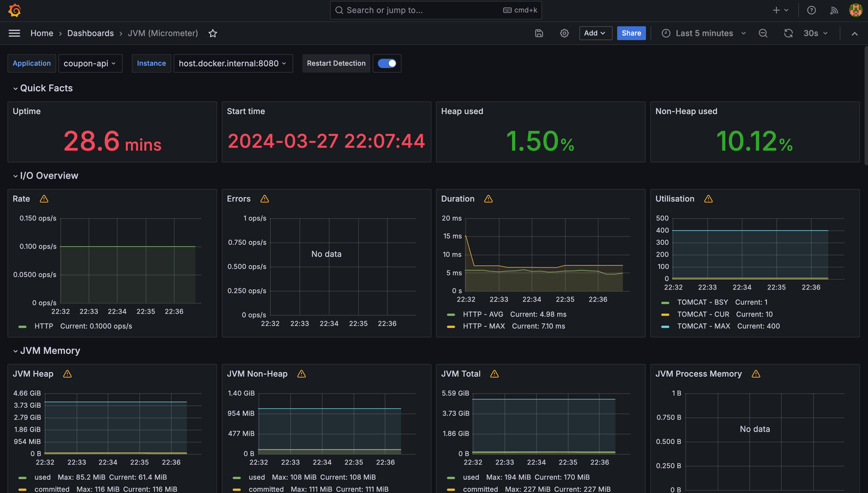Viewport: 868px width, 493px height.
Task: Collapse the top toolbar with chevron up
Action: click(x=855, y=34)
